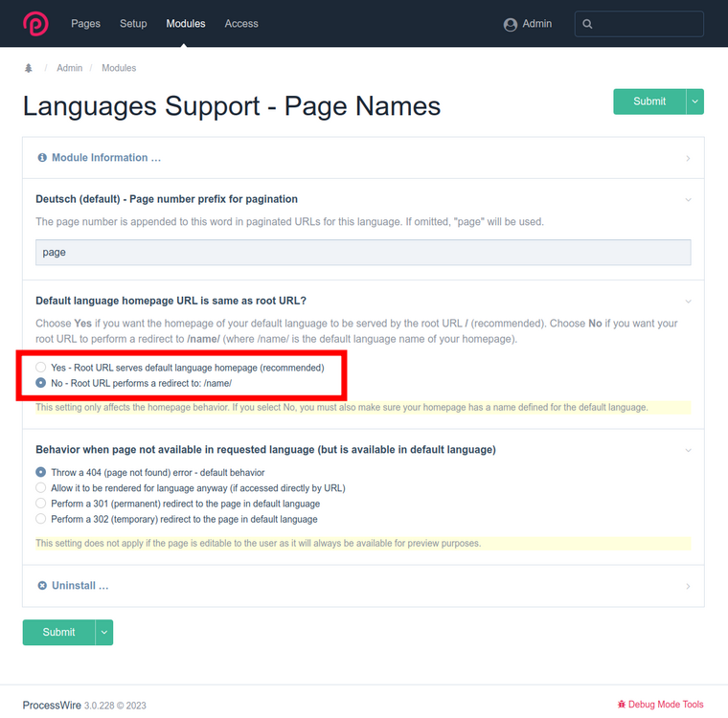The height and width of the screenshot is (718, 728).
Task: Click the Admin user avatar icon
Action: (x=511, y=24)
